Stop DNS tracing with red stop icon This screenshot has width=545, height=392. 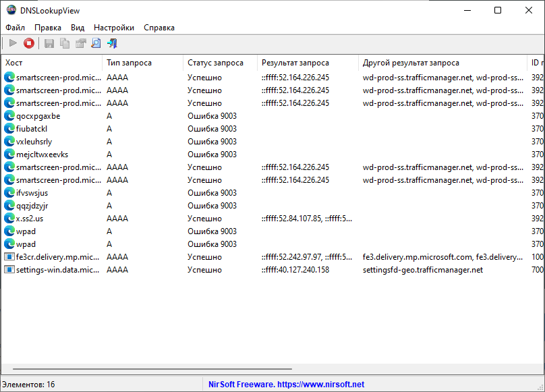[29, 43]
